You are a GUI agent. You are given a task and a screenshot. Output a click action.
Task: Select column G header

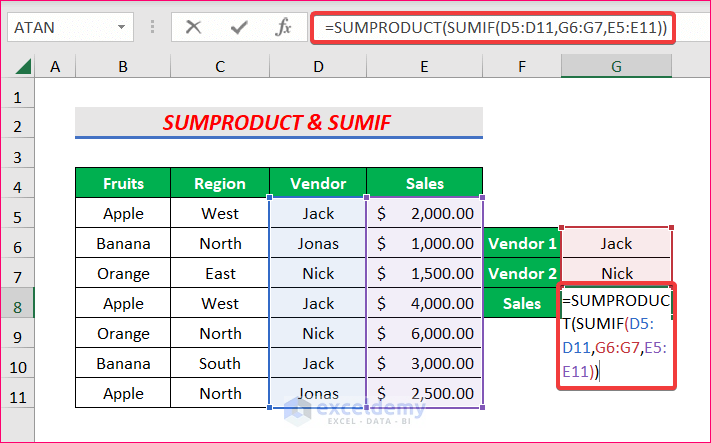point(617,67)
